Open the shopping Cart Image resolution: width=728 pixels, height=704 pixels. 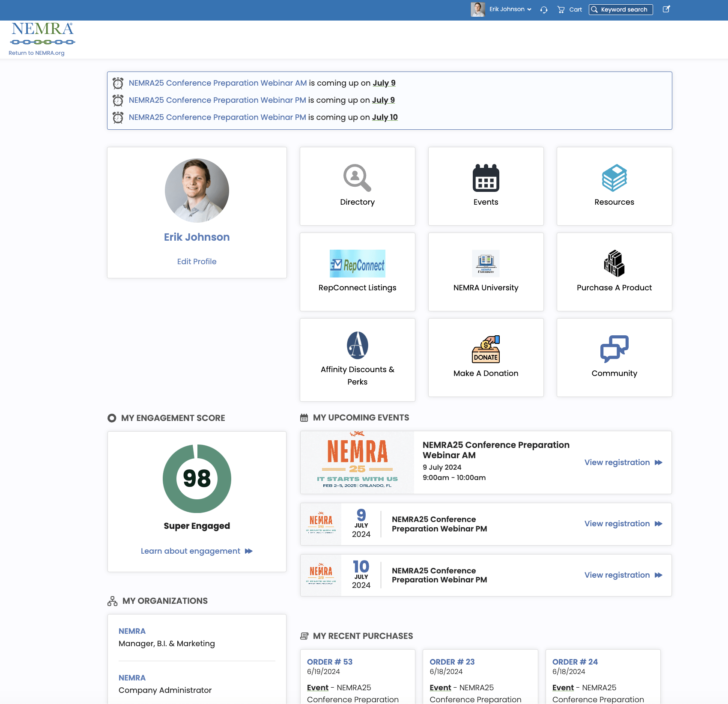[570, 9]
